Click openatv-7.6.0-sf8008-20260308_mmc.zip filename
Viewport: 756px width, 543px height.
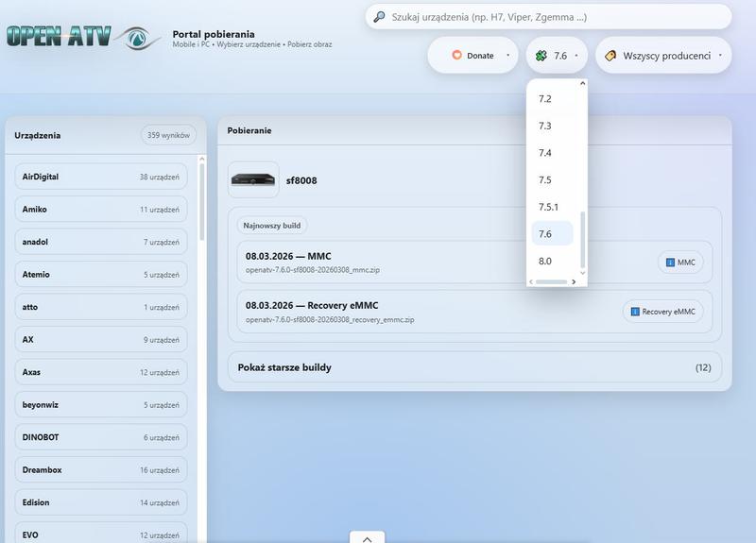click(313, 270)
